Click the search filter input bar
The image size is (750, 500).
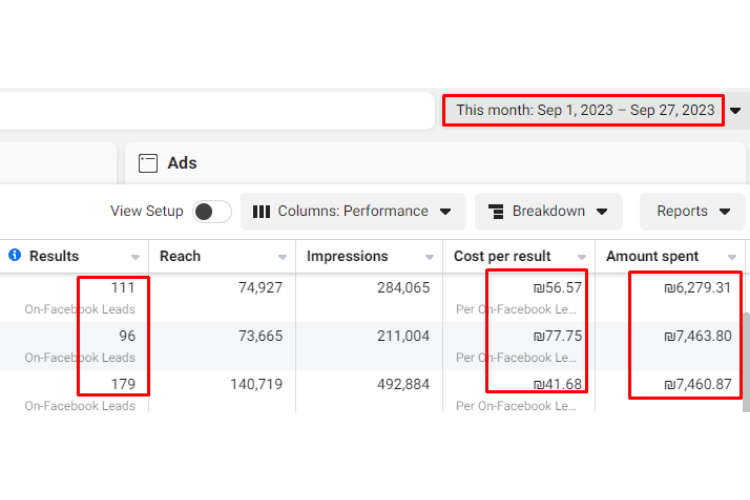point(217,111)
